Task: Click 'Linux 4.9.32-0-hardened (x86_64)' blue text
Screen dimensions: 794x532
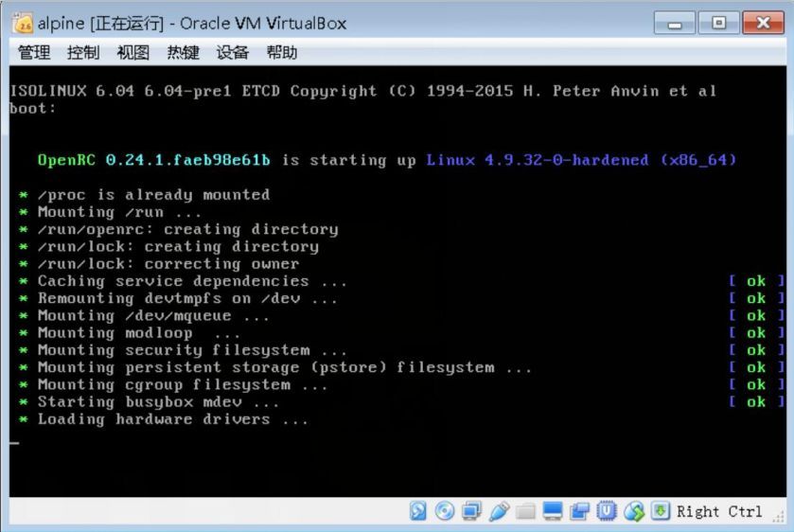Action: click(x=581, y=160)
